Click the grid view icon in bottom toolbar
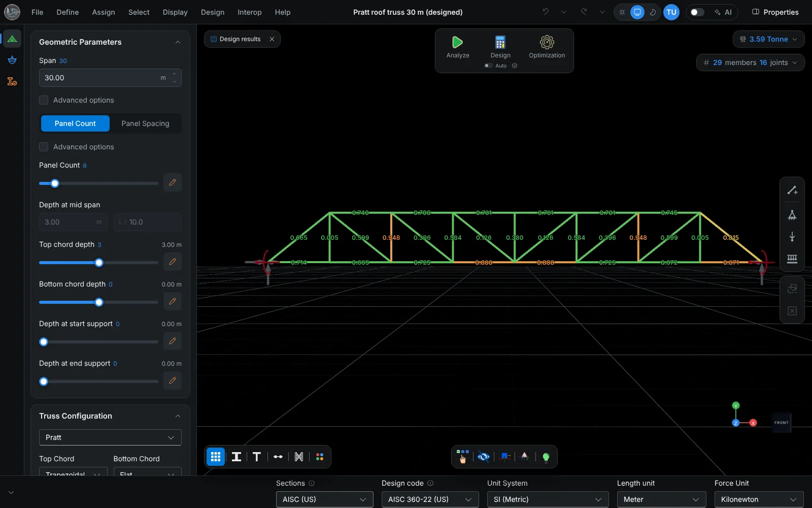Viewport: 812px width, 508px height. 216,457
